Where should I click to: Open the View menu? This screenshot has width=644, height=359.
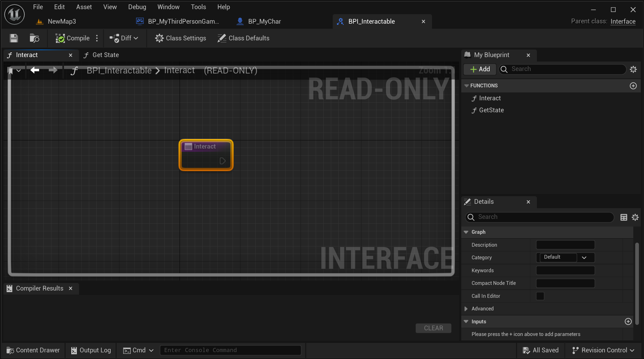pos(110,7)
